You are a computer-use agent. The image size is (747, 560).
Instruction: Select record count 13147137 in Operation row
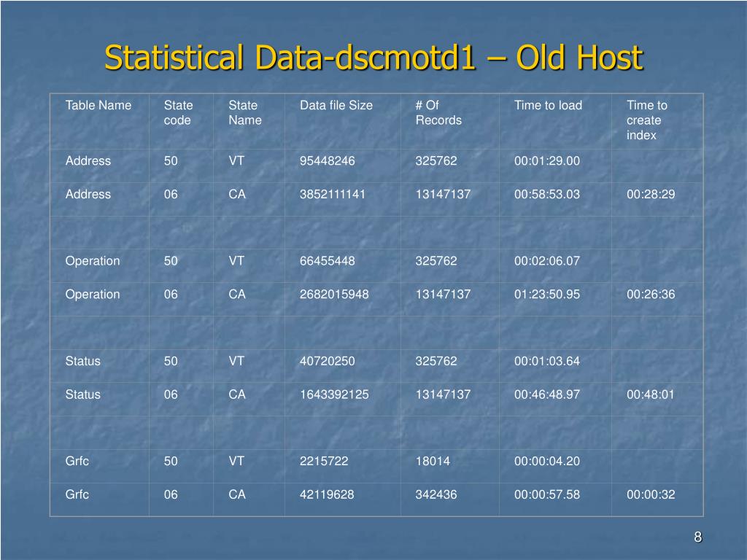click(443, 295)
